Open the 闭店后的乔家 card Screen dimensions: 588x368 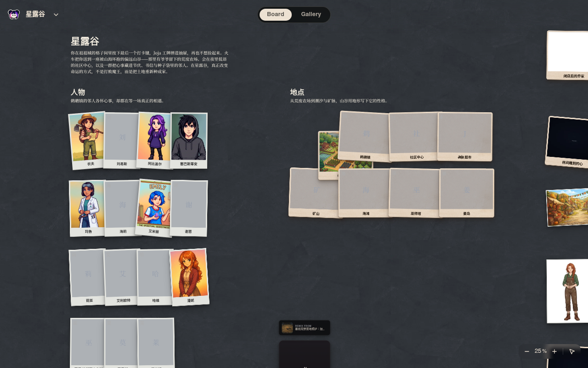(568, 55)
